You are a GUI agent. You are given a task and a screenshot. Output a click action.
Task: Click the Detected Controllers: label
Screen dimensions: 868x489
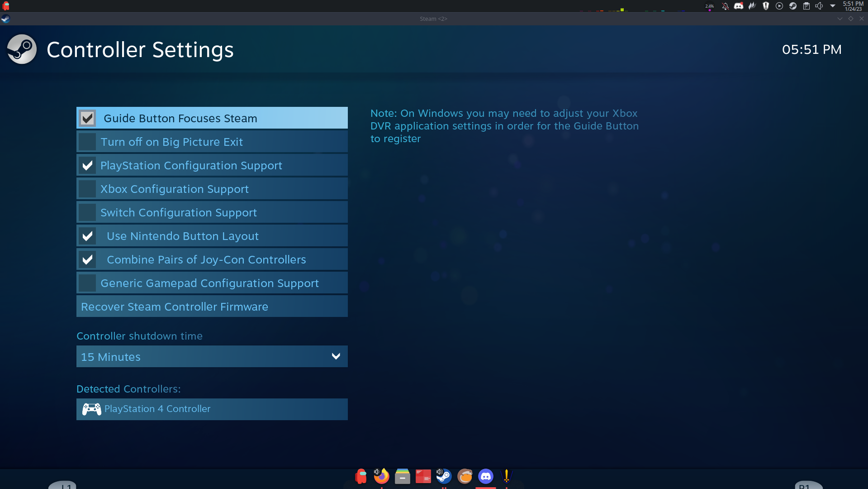[128, 389]
